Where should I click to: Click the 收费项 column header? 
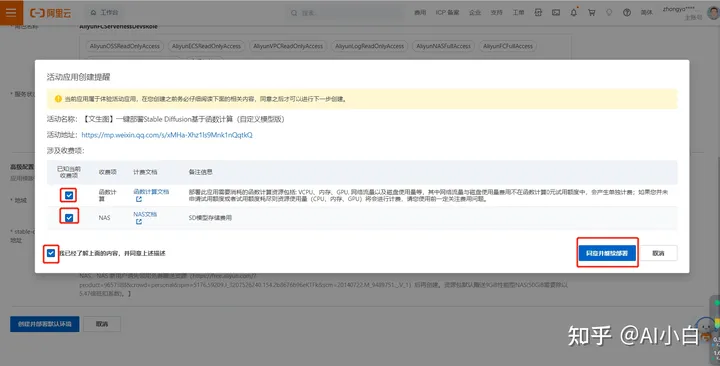pos(107,172)
